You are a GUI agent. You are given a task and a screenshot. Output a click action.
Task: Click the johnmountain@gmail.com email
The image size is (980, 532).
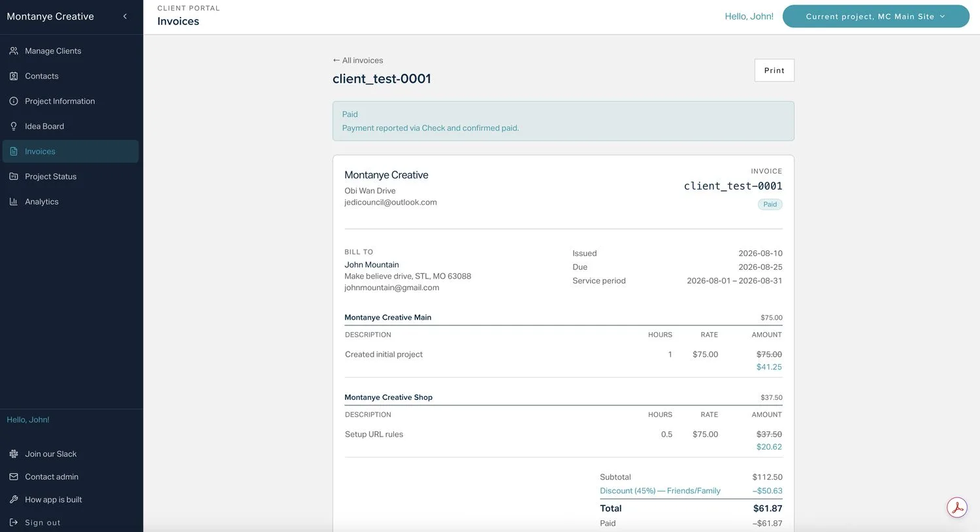click(x=392, y=288)
